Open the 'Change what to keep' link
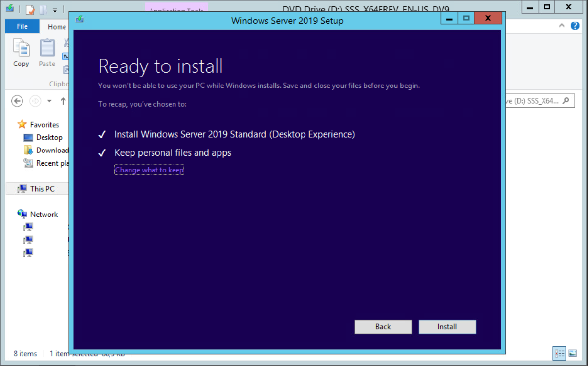Screen dimensions: 588x366 [x=149, y=170]
